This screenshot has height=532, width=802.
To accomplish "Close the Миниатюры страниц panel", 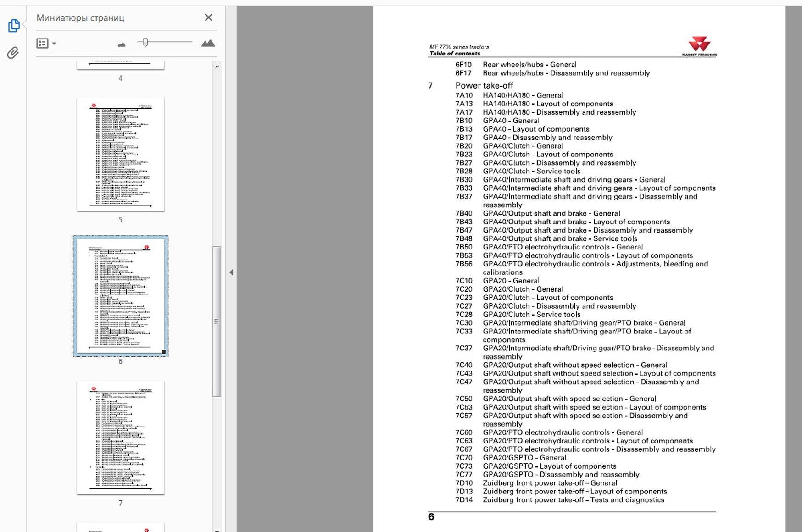I will pyautogui.click(x=208, y=17).
